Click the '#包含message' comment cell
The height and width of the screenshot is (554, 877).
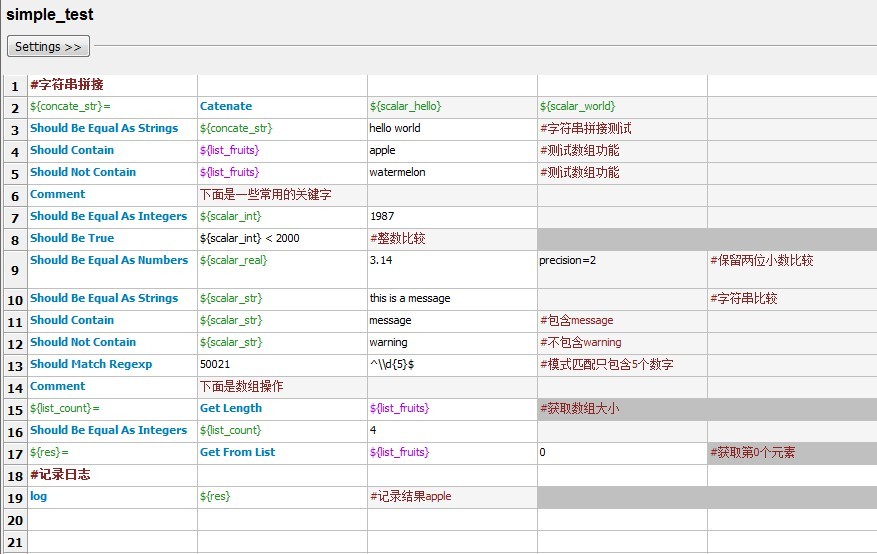click(623, 321)
